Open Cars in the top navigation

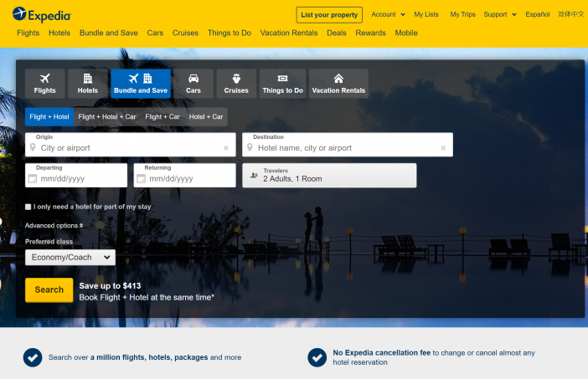pyautogui.click(x=155, y=33)
